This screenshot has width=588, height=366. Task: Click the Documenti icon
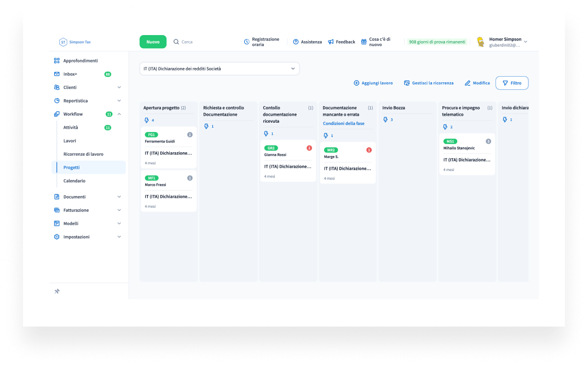56,197
